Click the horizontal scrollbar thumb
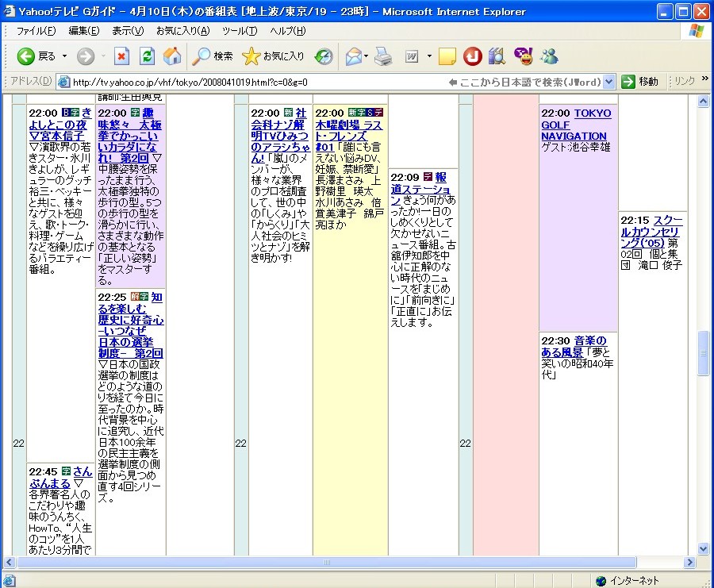This screenshot has width=714, height=588. click(x=327, y=562)
